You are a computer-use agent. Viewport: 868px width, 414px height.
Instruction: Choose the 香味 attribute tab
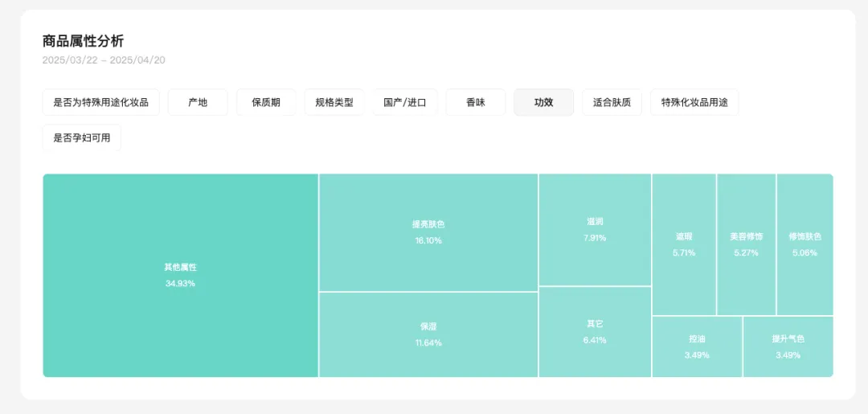(476, 102)
